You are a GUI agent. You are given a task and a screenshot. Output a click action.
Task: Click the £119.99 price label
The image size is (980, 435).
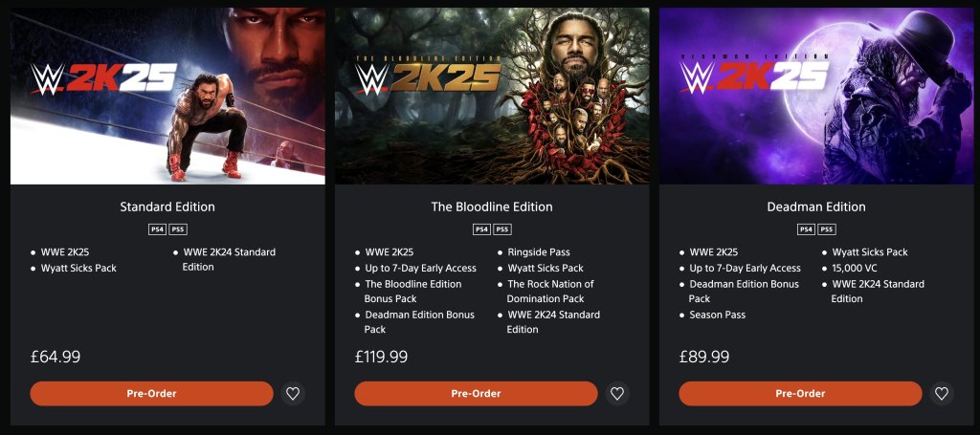[381, 357]
